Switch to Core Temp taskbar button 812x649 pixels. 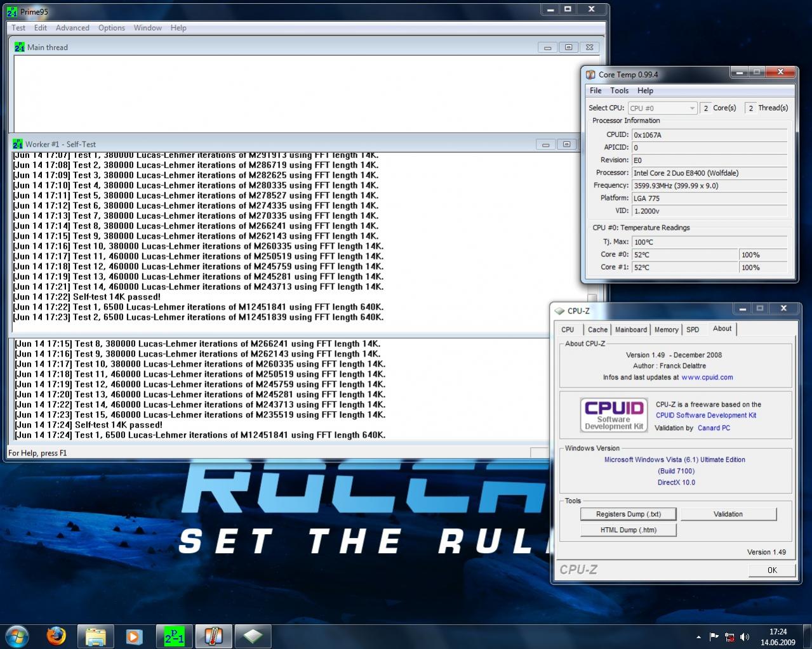[x=213, y=636]
